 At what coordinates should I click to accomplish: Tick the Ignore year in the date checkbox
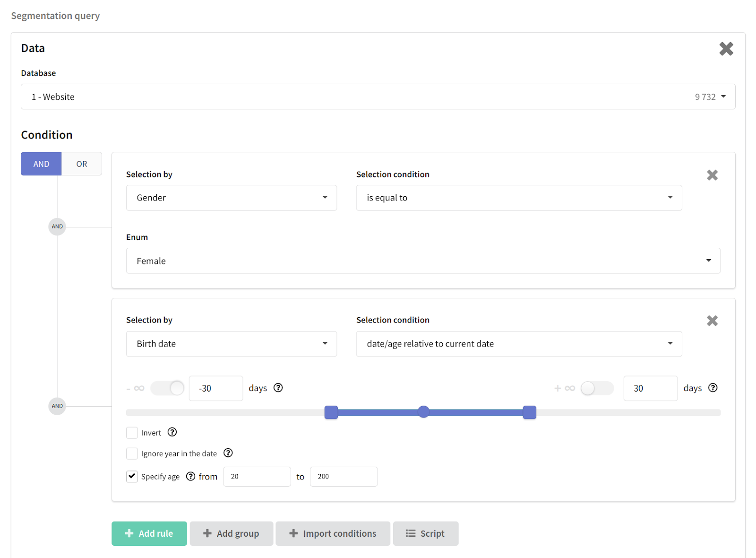(132, 453)
